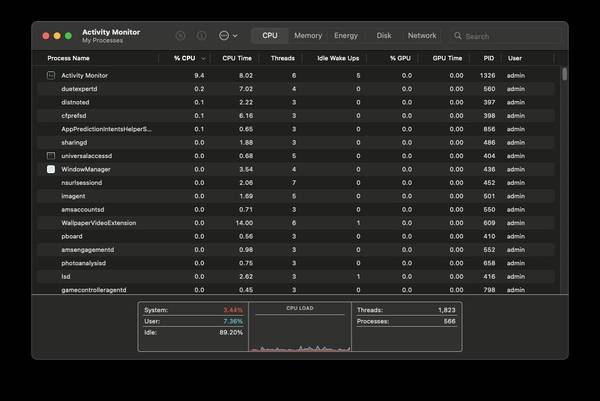Click the Threads count 1,823
600x401 pixels.
pyautogui.click(x=447, y=310)
